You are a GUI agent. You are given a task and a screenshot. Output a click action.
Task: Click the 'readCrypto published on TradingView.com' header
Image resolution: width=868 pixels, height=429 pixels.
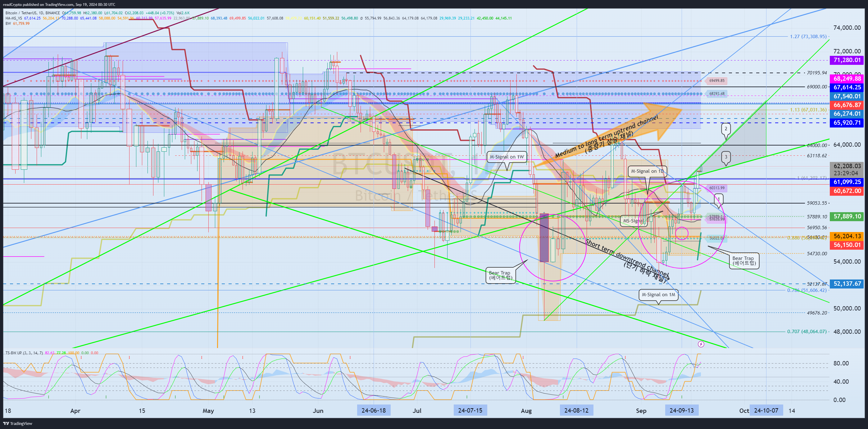pyautogui.click(x=59, y=4)
